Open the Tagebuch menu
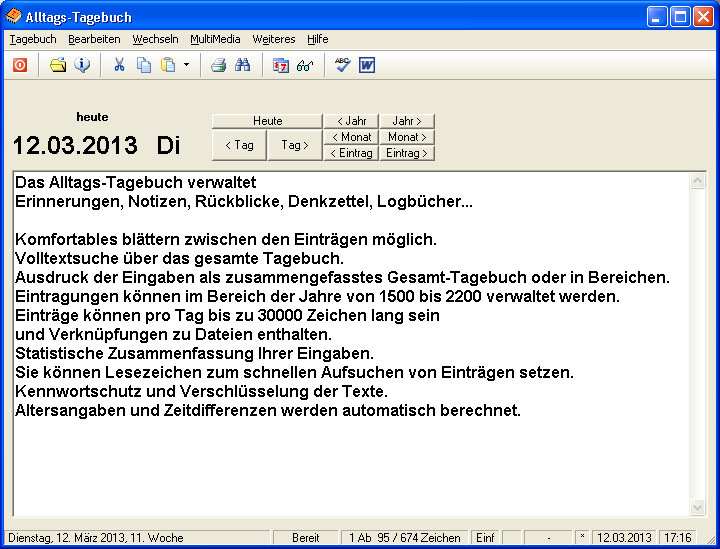The image size is (720, 549). (x=33, y=39)
